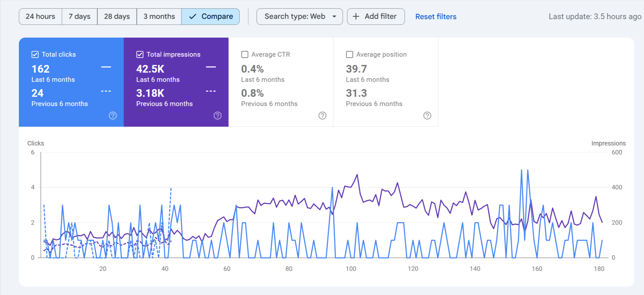Select the 24 hours date range tab

click(x=40, y=17)
